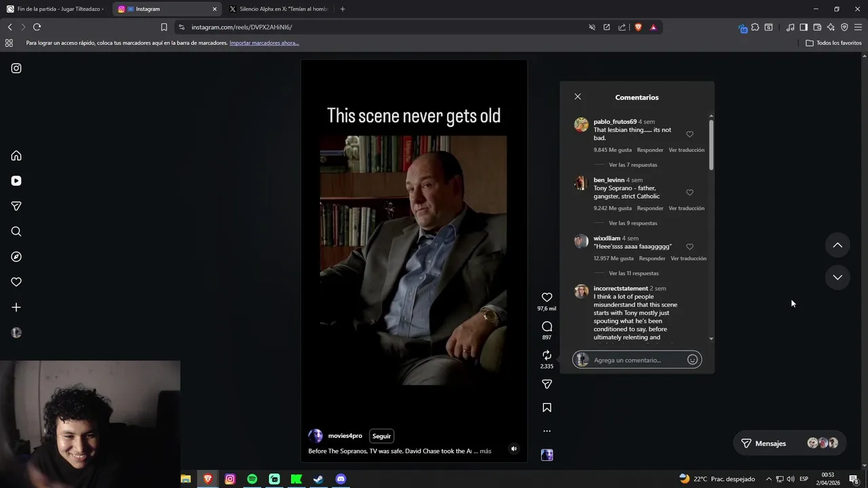
Task: Click the Create plus icon in sidebar
Action: pos(16,308)
